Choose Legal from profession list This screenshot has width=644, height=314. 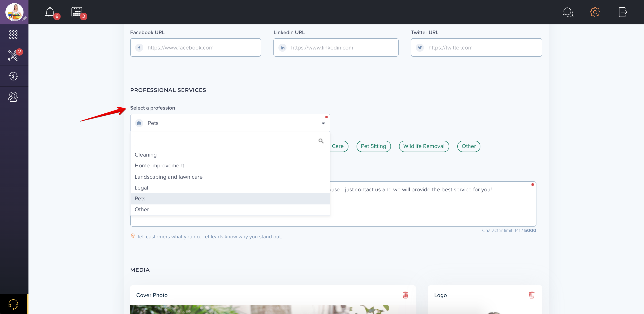(230, 188)
